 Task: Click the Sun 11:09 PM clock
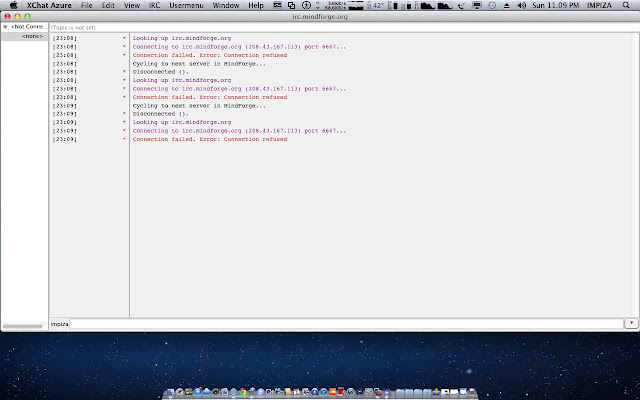[556, 5]
